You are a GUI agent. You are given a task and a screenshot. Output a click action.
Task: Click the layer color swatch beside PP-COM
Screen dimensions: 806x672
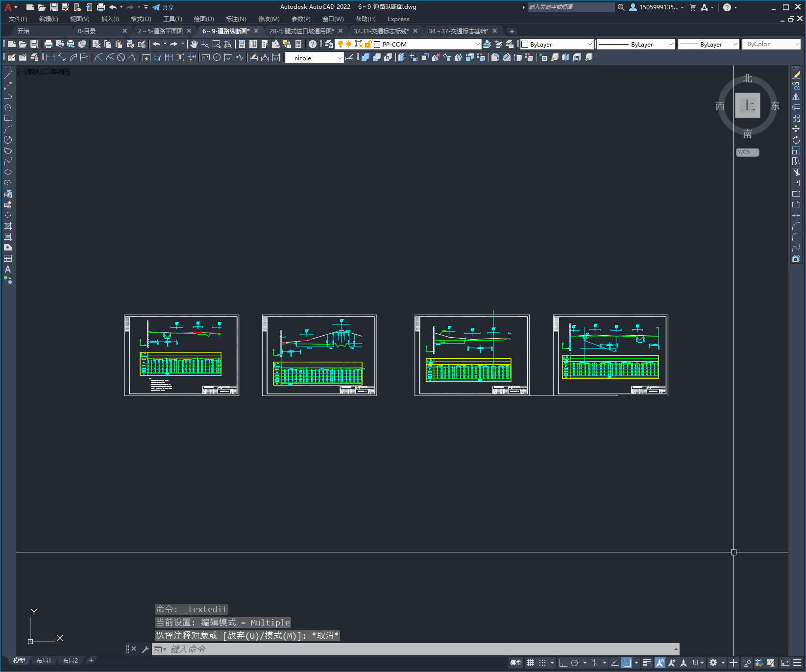[x=377, y=44]
